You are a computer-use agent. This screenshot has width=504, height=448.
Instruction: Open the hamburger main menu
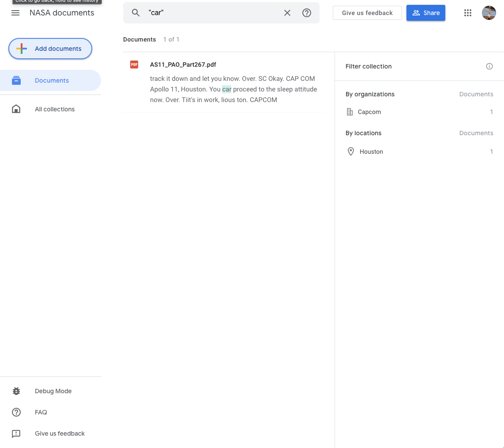pos(15,13)
